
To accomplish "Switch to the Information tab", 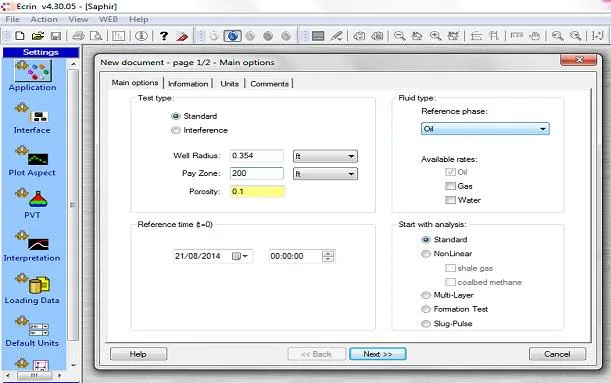I will (x=188, y=84).
